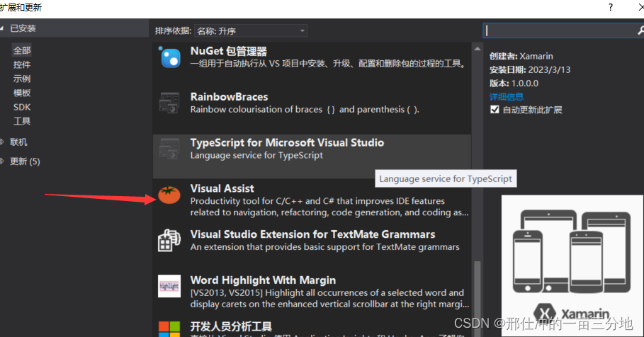Image resolution: width=644 pixels, height=337 pixels.
Task: Click the NuGet package manager icon
Action: coord(169,57)
